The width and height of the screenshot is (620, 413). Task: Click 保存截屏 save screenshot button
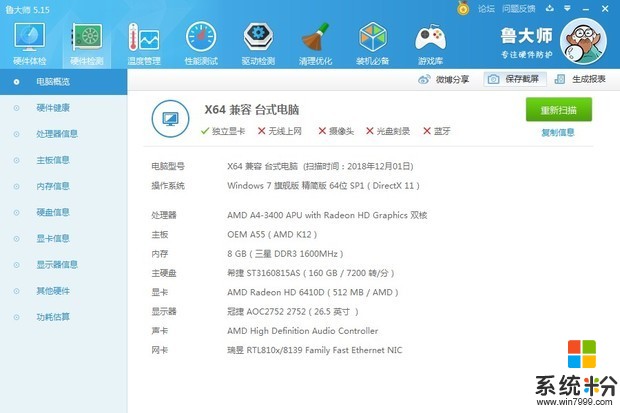(x=515, y=79)
